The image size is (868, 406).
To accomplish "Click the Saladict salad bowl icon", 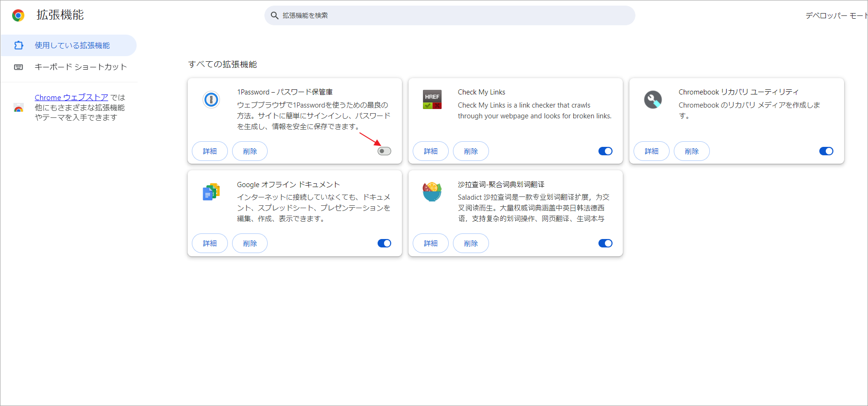I will [x=432, y=192].
